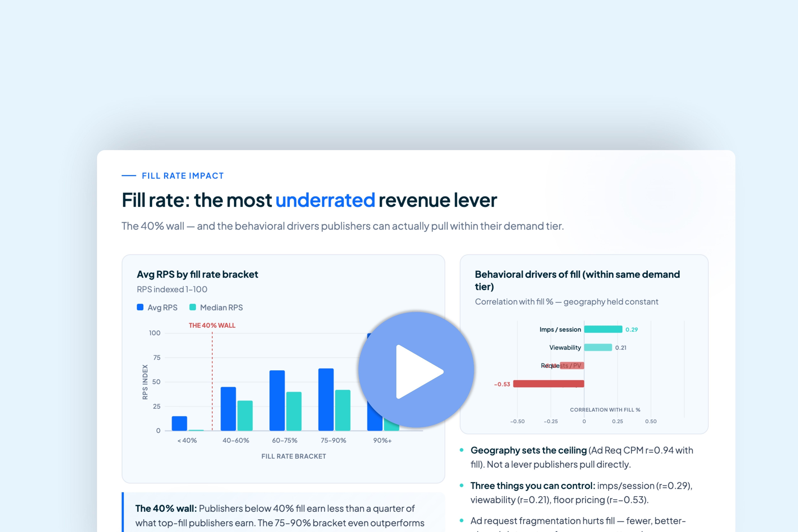The height and width of the screenshot is (532, 798).
Task: Click the 'Viewability' light teal bar
Action: coord(598,347)
